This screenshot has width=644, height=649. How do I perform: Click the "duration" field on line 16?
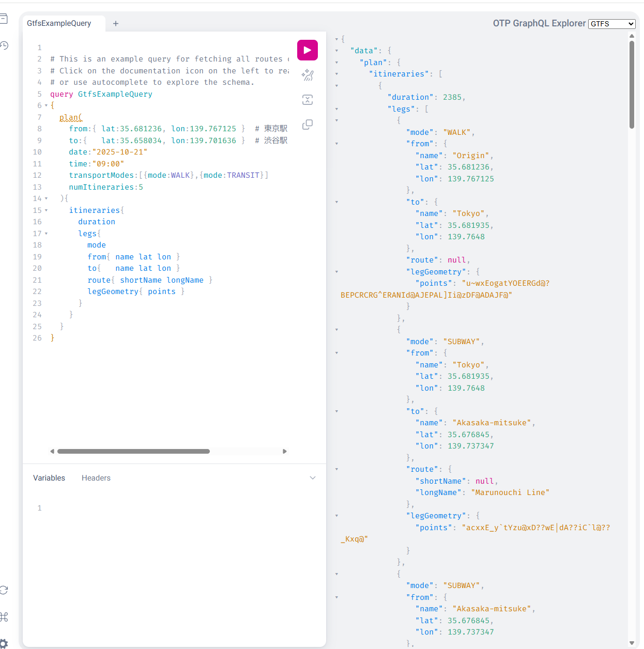pos(97,222)
